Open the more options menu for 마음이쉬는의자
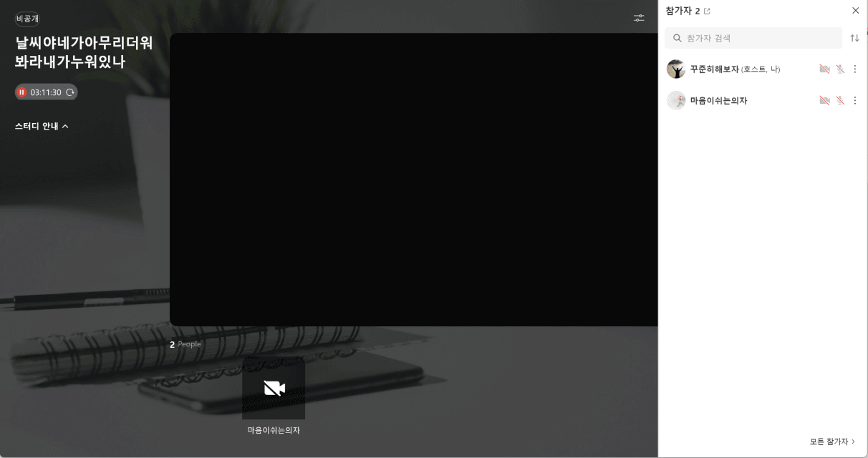This screenshot has height=458, width=868. (854, 101)
